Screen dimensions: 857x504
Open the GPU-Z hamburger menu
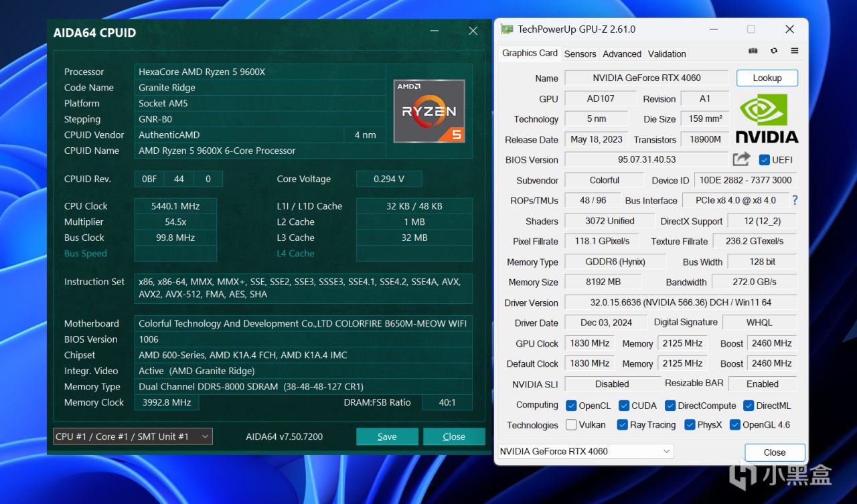pos(795,51)
